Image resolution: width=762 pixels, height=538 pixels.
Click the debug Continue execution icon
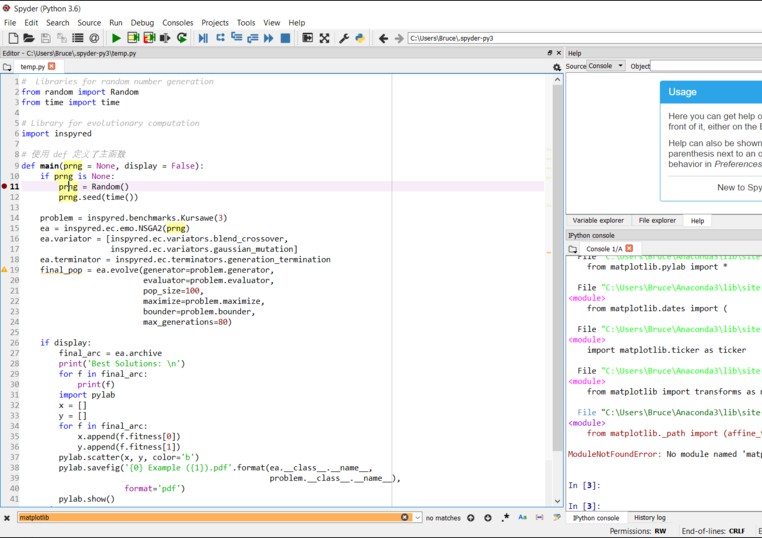click(x=269, y=38)
